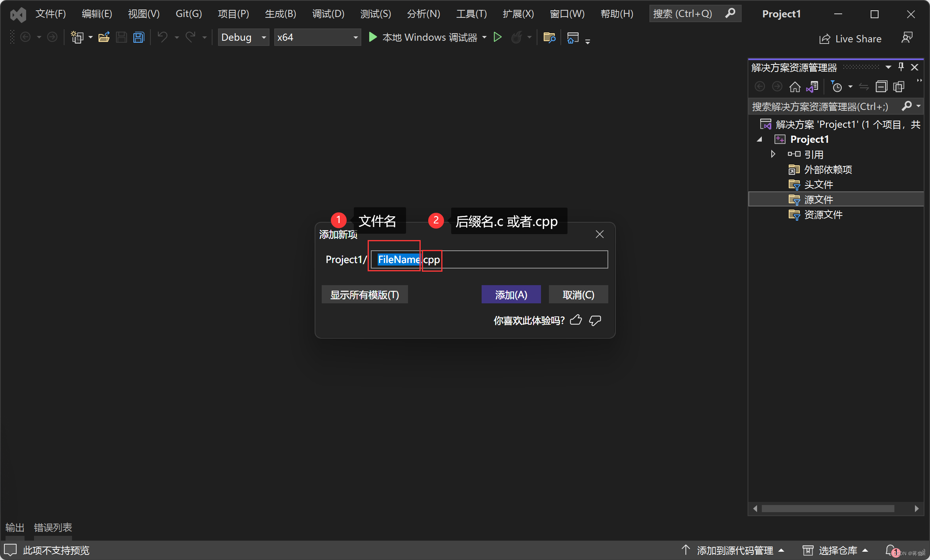The image size is (930, 560).
Task: Click the 显示所有模版(T) button
Action: tap(364, 294)
